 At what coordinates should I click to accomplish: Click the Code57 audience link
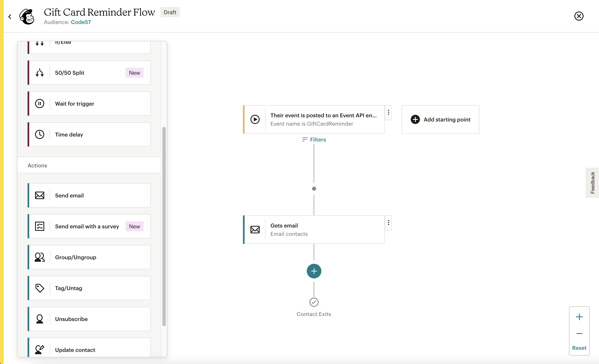[x=81, y=22]
